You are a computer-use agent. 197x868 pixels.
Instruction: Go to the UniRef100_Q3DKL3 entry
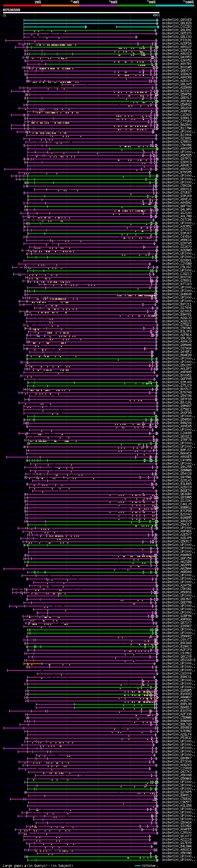tap(177, 118)
